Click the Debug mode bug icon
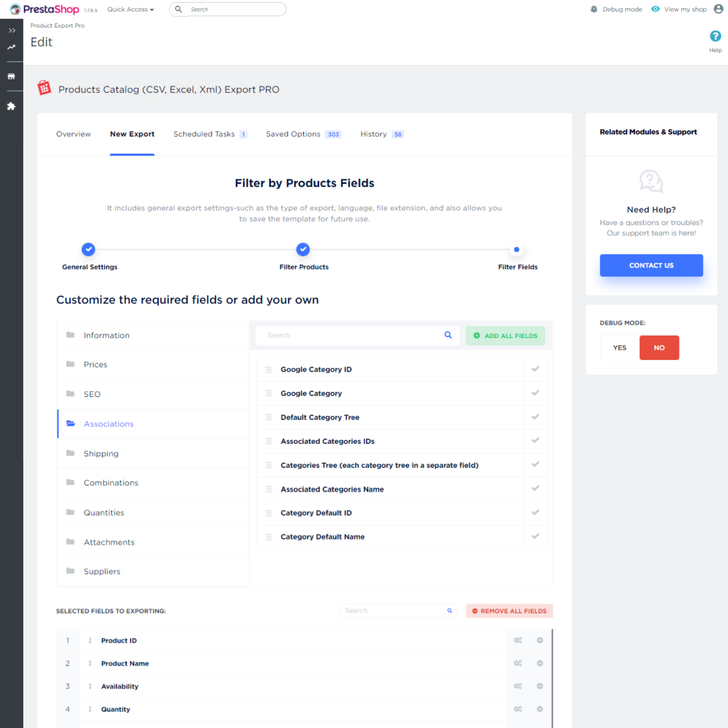Viewport: 728px width, 728px height. click(594, 9)
